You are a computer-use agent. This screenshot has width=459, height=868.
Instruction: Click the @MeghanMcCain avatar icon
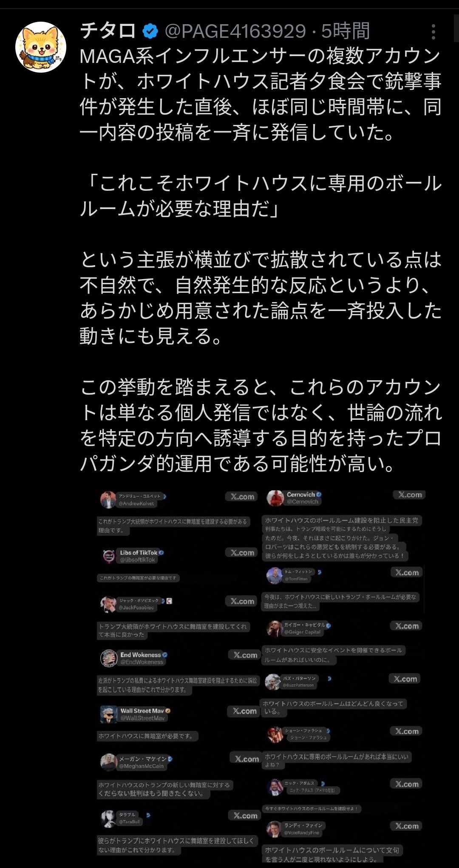109,762
